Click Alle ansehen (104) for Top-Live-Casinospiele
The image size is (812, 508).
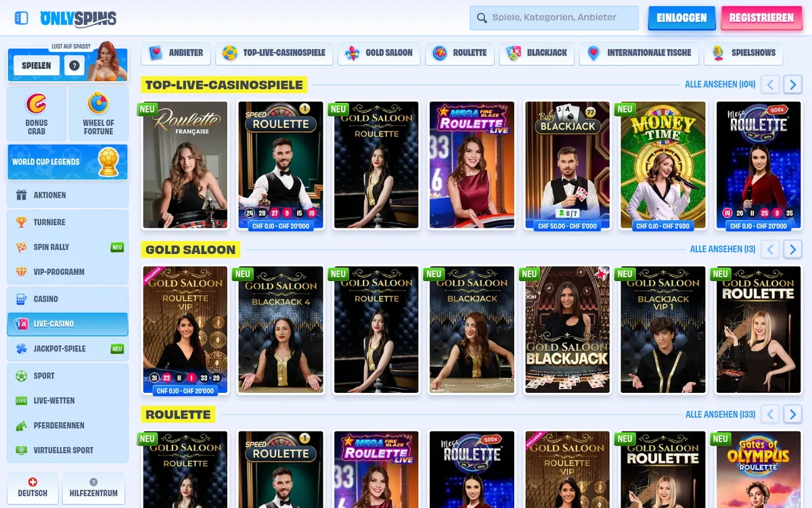[720, 85]
